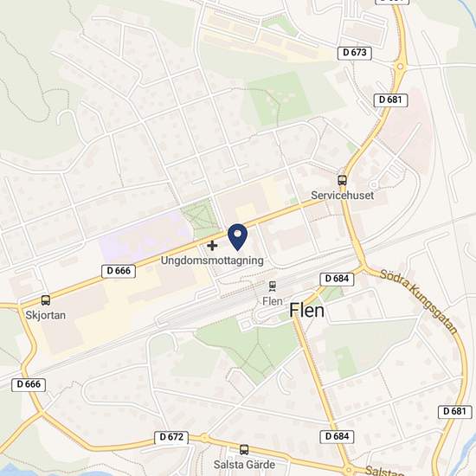Click the Ungdomsmottagning place label
The height and width of the screenshot is (476, 476).
pos(212,261)
